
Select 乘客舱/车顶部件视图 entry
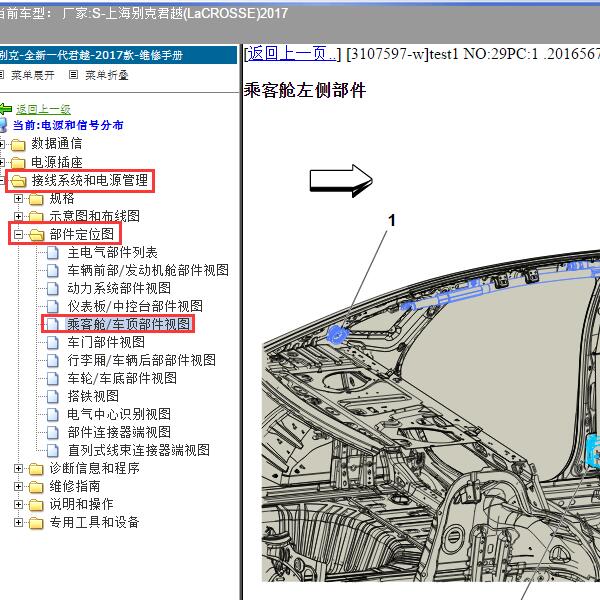coord(129,324)
